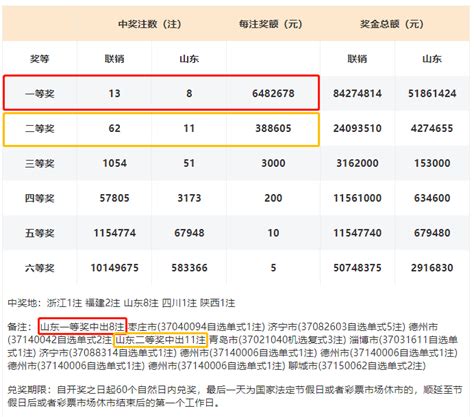Select the 一等奖 row label
This screenshot has width=474, height=417.
point(40,94)
